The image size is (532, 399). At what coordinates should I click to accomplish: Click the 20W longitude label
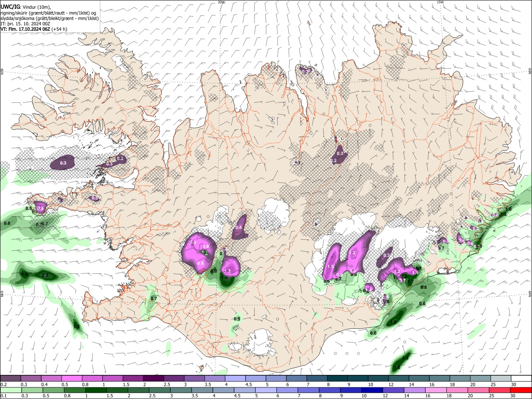click(221, 2)
